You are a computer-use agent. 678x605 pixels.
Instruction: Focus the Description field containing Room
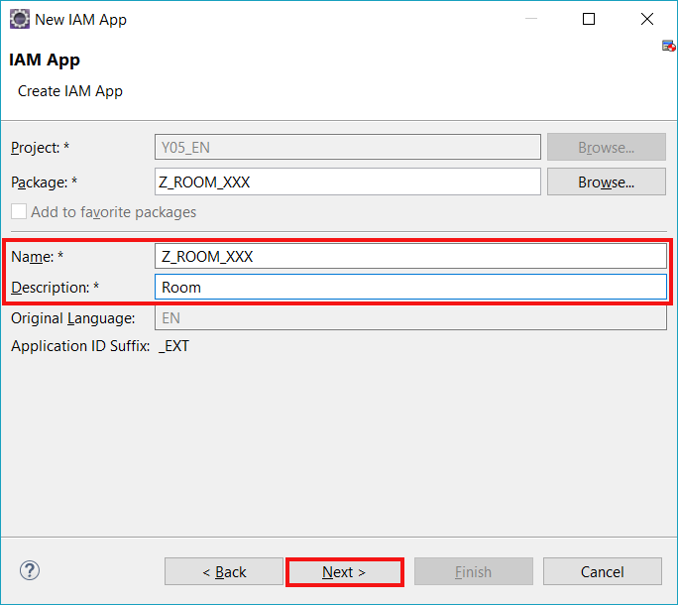pyautogui.click(x=410, y=287)
